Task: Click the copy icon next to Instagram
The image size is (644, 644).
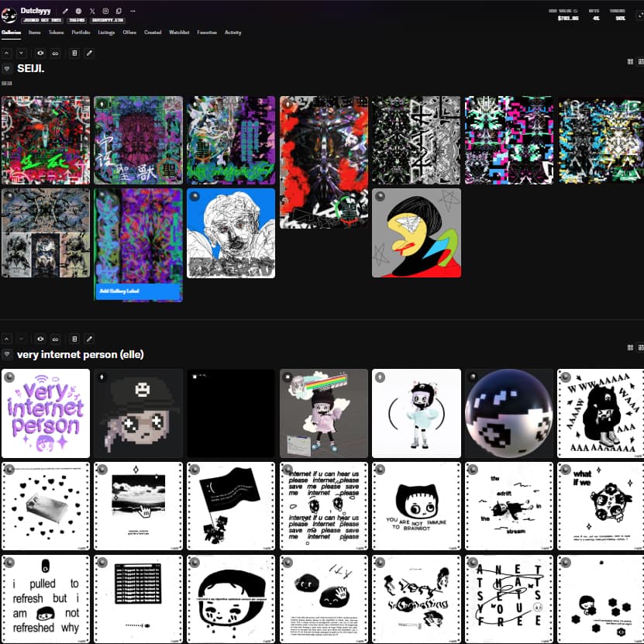Action: [x=119, y=10]
